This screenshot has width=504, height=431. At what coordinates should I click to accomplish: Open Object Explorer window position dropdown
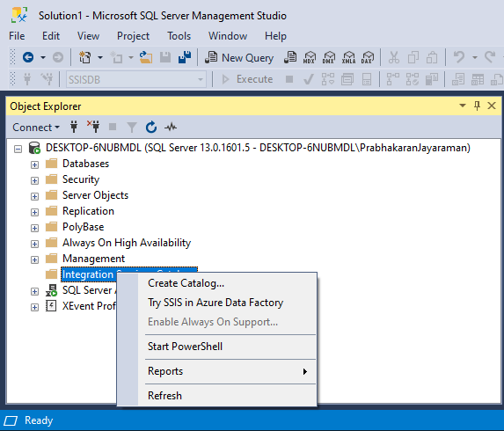click(x=463, y=106)
